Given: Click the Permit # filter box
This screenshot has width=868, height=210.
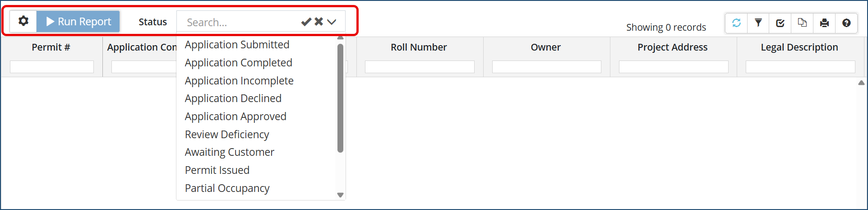Looking at the screenshot, I should point(52,67).
